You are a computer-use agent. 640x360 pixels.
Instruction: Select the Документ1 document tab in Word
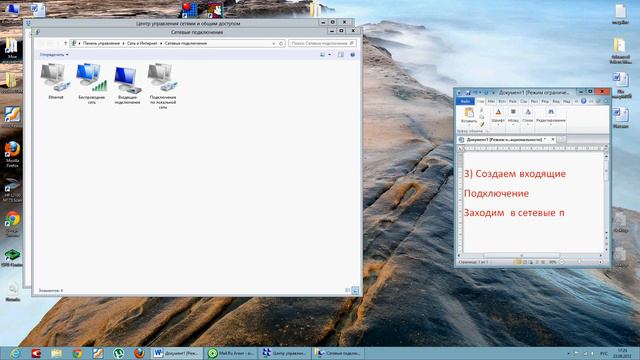click(x=506, y=140)
